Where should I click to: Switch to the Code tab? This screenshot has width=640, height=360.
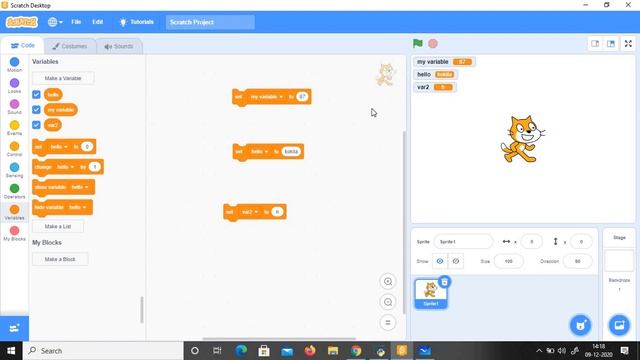[22, 46]
